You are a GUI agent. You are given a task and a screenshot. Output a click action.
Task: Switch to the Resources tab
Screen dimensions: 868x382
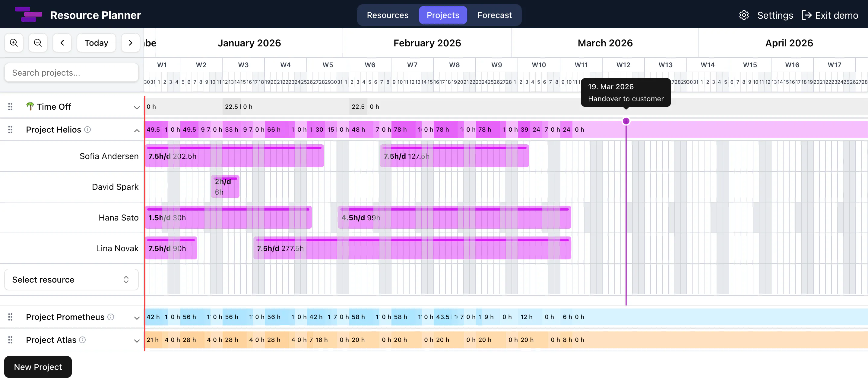pos(388,15)
